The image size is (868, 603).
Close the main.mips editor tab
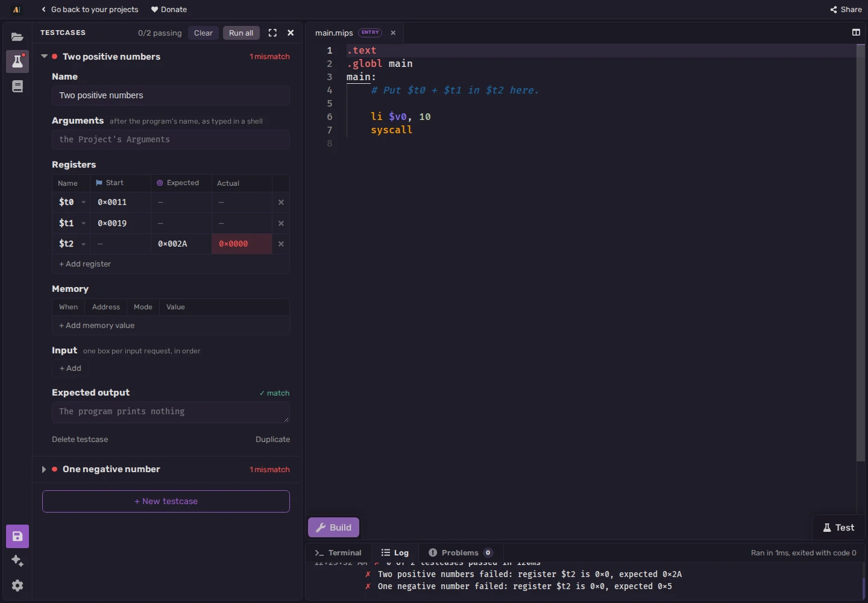point(393,33)
